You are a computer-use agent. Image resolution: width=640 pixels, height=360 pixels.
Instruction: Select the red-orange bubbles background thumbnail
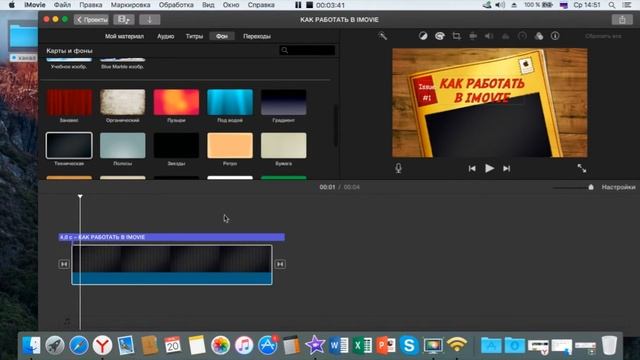pos(176,102)
